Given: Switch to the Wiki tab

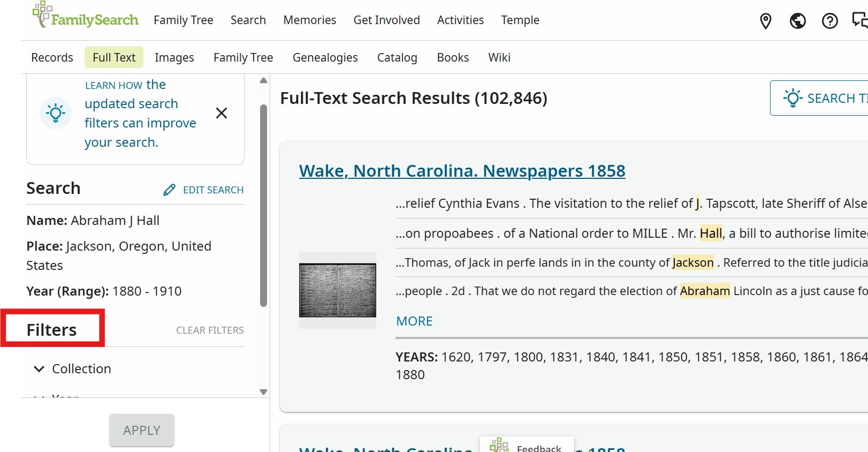Looking at the screenshot, I should (499, 57).
